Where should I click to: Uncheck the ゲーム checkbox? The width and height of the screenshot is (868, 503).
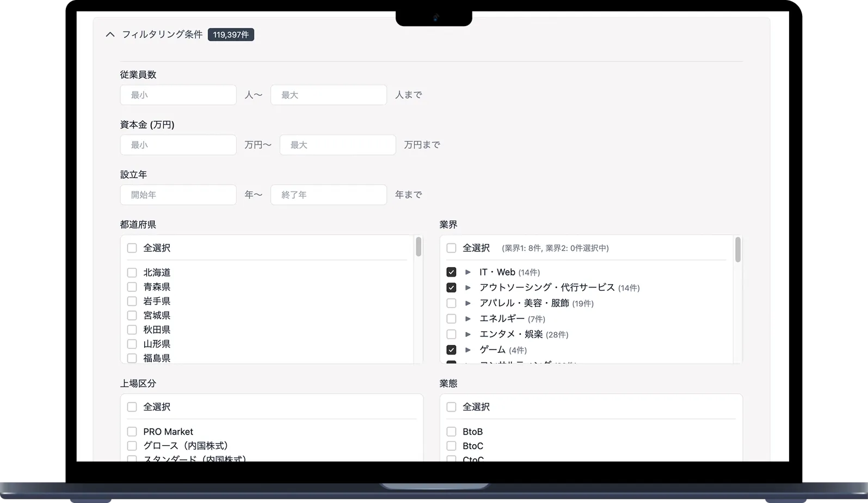click(x=451, y=349)
